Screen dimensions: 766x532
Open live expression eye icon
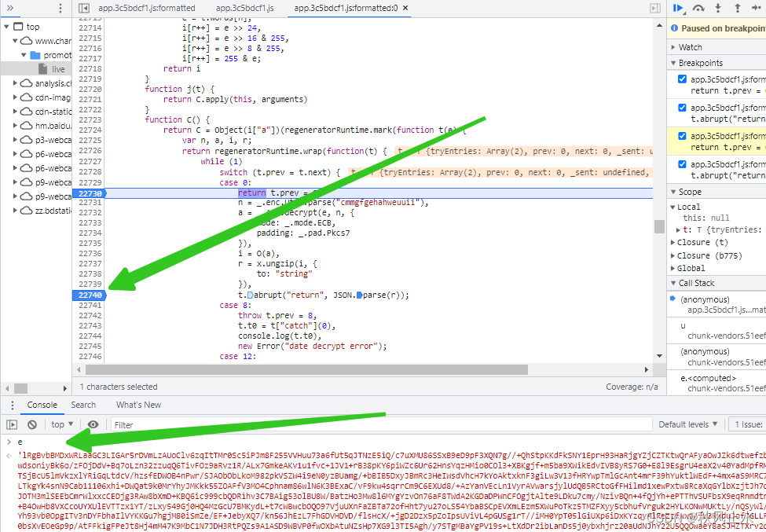pos(93,424)
